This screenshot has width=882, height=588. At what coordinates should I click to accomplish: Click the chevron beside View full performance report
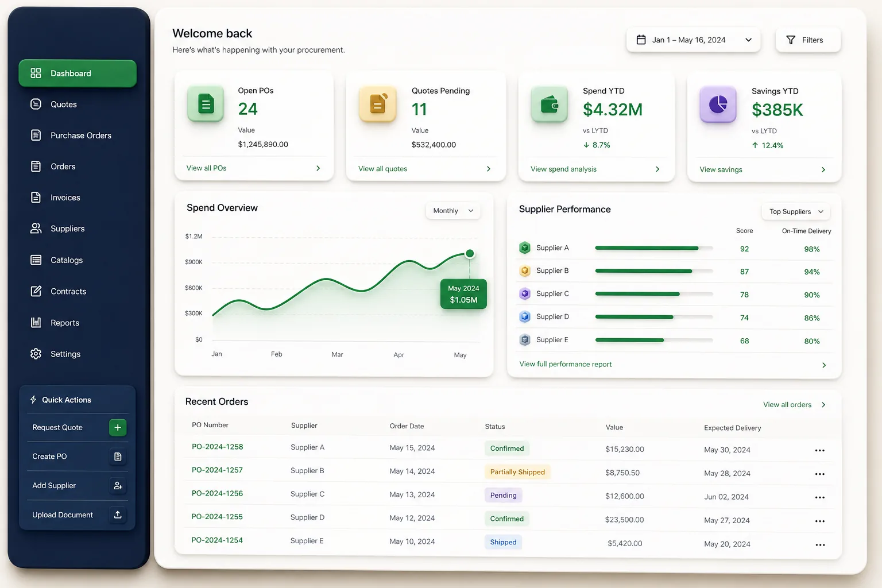pyautogui.click(x=824, y=365)
